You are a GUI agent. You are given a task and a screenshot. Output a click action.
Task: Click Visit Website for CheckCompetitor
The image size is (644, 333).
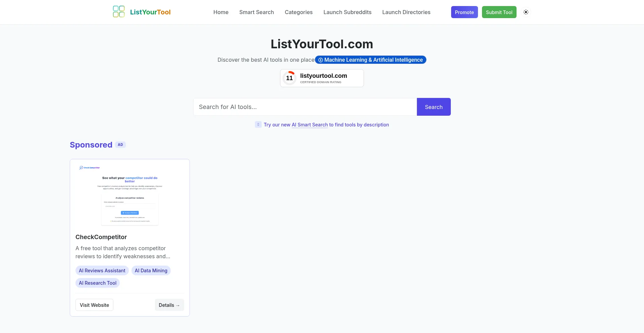click(94, 305)
